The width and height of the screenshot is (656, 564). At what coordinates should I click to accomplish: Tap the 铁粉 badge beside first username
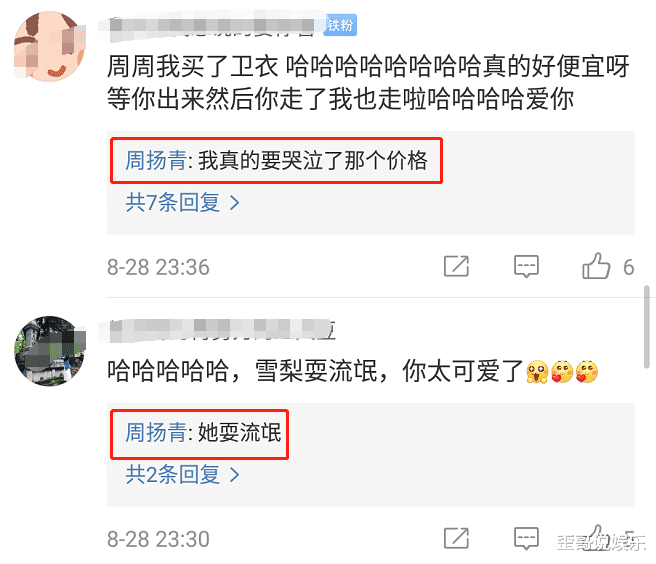pyautogui.click(x=341, y=26)
